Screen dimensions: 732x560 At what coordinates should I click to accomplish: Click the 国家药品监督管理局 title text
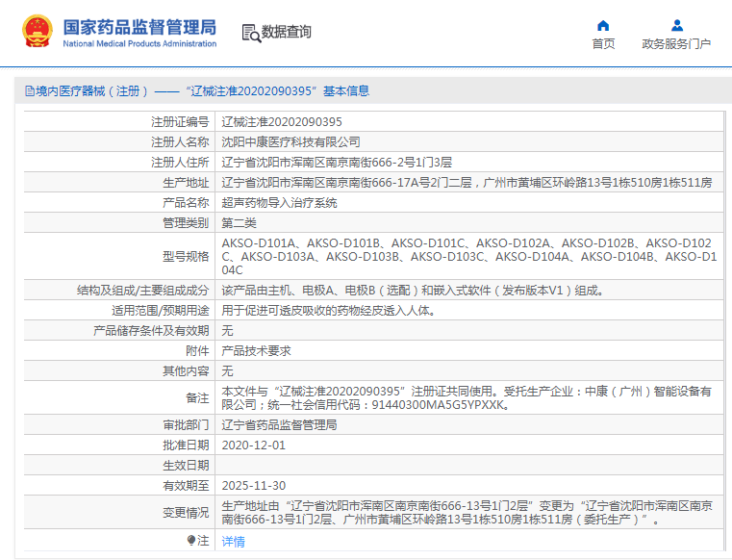tap(139, 27)
